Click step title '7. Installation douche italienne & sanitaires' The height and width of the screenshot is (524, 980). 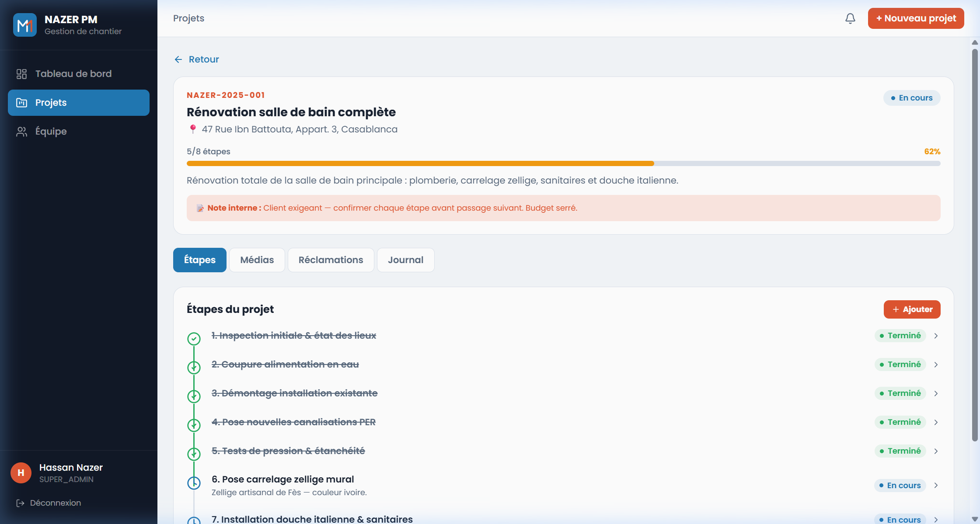312,519
